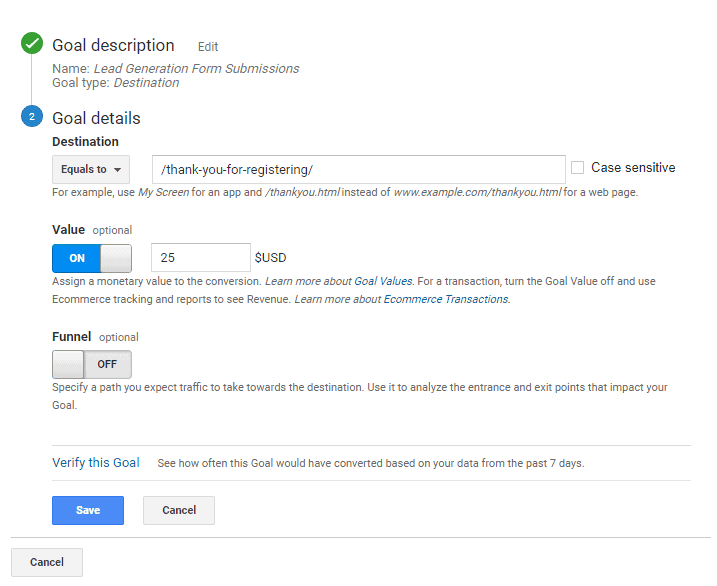Click the $USD currency label
Image resolution: width=717 pixels, height=586 pixels.
[270, 258]
